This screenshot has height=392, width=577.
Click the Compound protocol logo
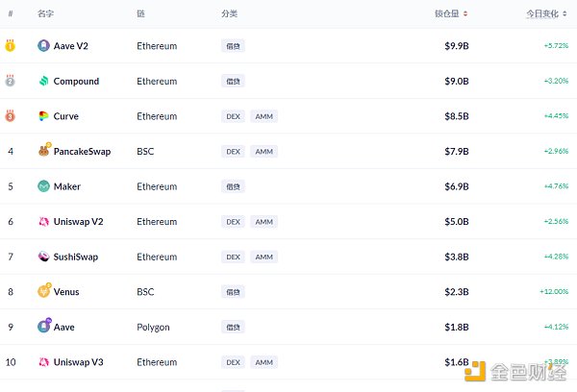click(x=43, y=81)
